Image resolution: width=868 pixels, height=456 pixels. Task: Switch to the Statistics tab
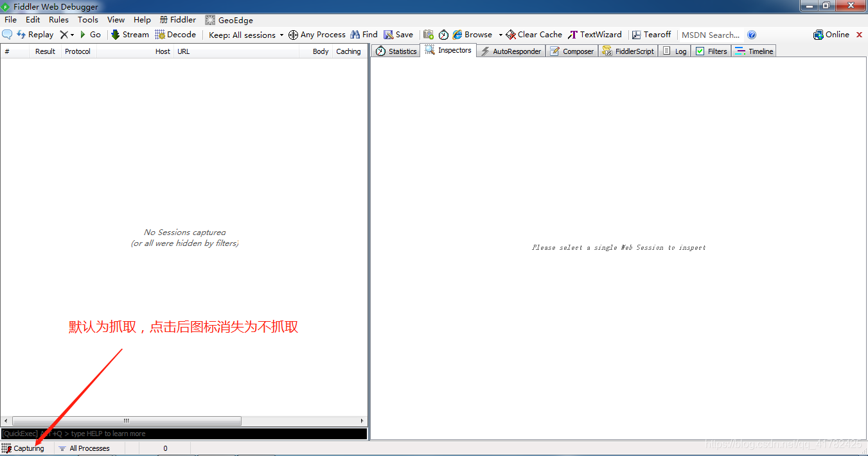pos(396,51)
